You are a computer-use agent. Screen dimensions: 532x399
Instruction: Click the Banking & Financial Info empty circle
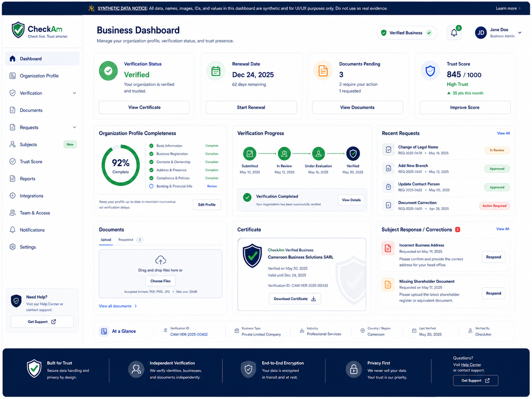(151, 186)
